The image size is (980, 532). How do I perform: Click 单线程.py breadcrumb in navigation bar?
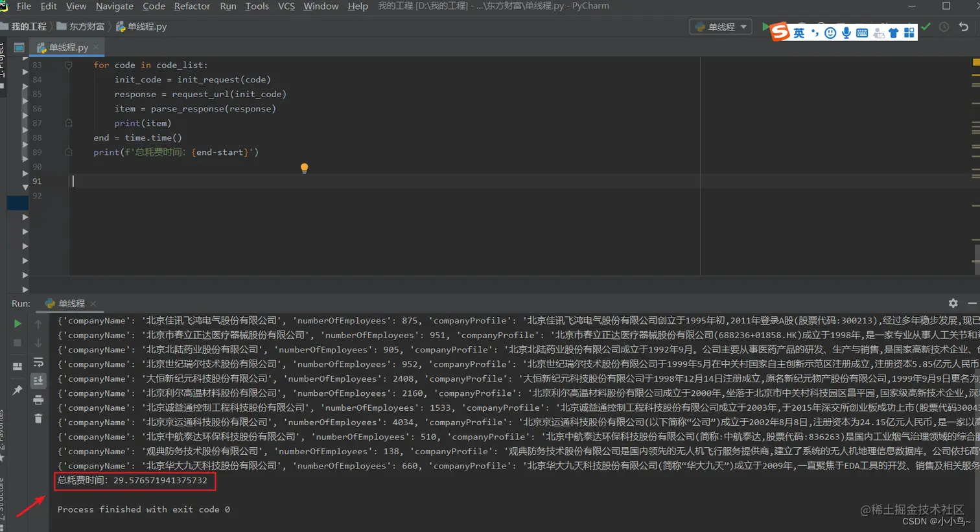click(x=141, y=27)
